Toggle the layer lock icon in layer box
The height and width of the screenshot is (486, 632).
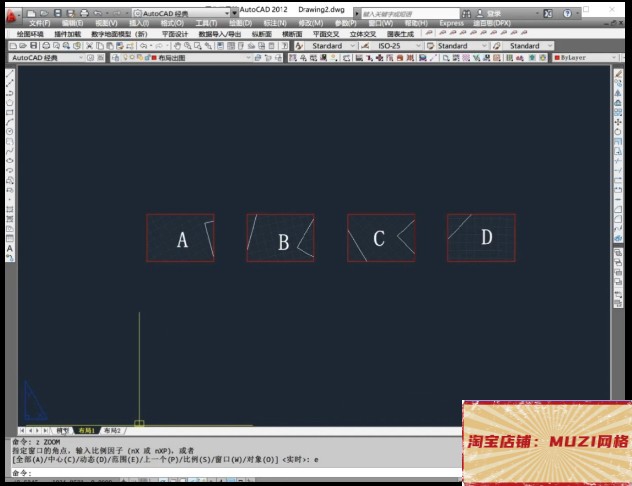(147, 58)
